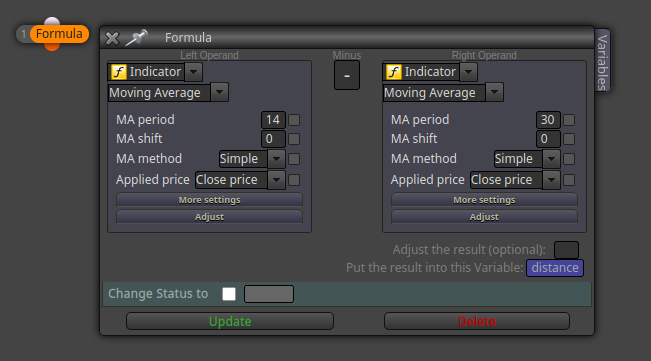This screenshot has width=651, height=361.
Task: Click the right MA period field showing 30
Action: point(548,120)
